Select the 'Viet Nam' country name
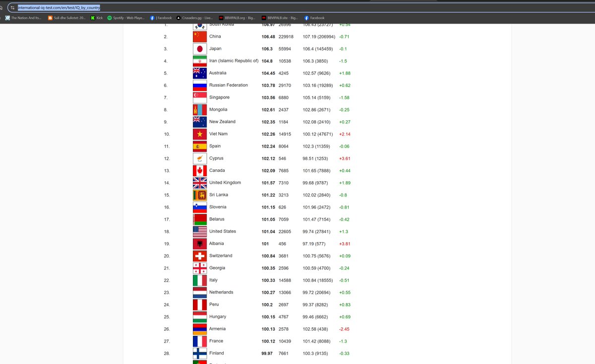This screenshot has width=595, height=364. [x=218, y=134]
